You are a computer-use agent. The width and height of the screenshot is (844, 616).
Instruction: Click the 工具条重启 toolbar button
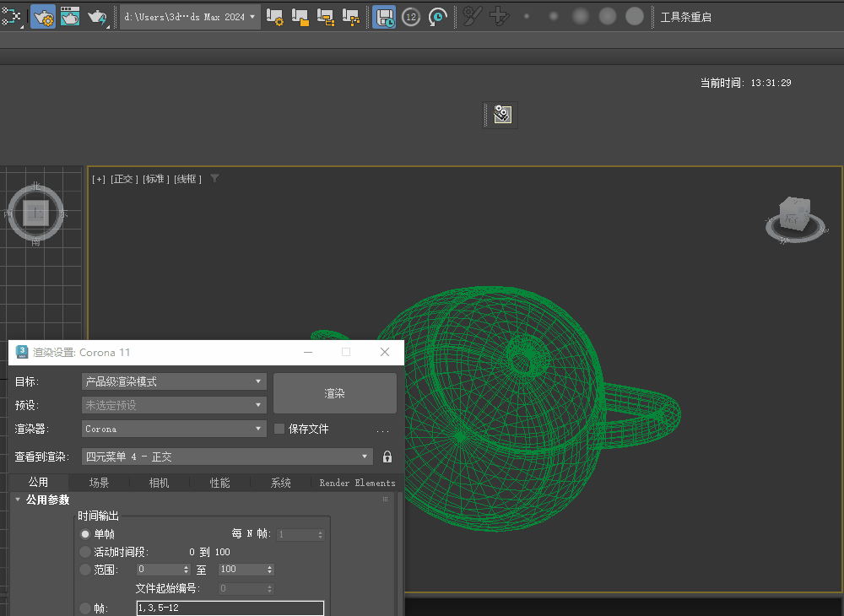point(685,17)
